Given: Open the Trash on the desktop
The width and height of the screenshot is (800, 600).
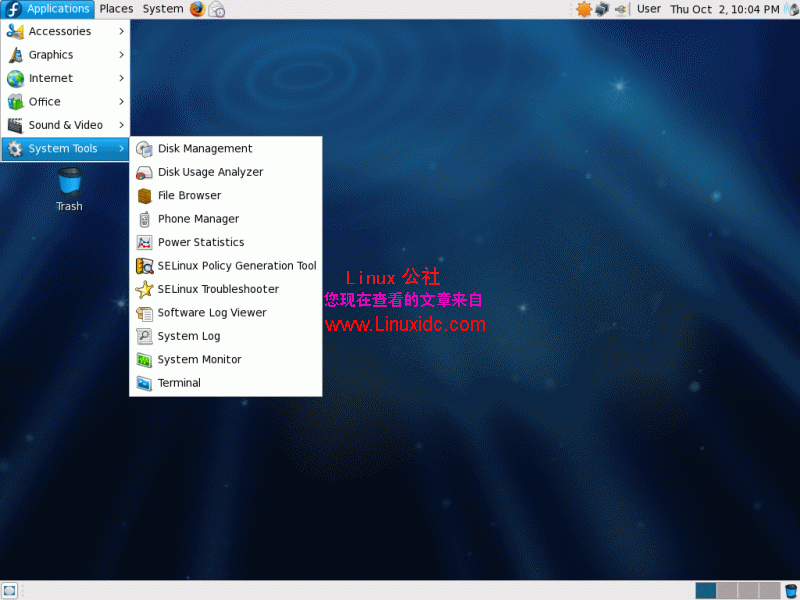Looking at the screenshot, I should point(68,185).
